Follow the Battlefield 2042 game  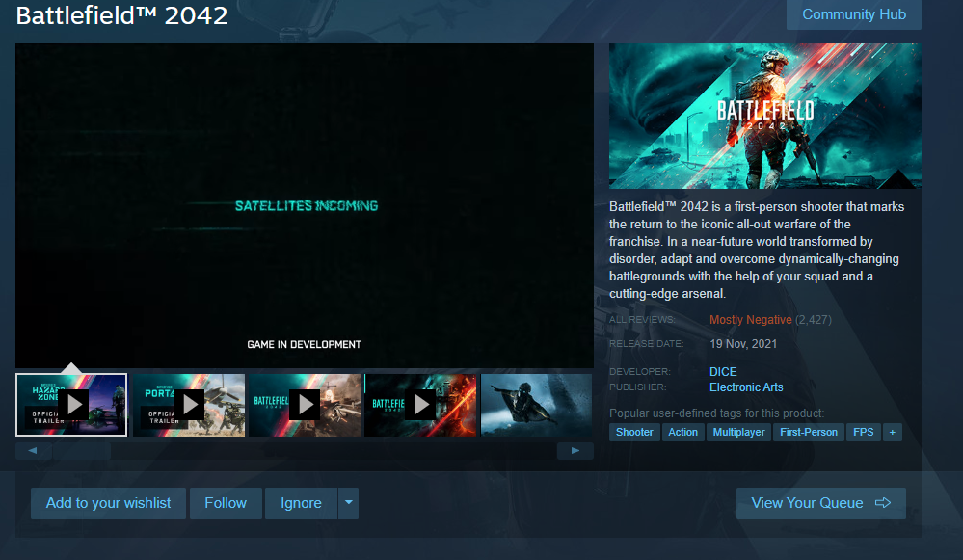[226, 503]
